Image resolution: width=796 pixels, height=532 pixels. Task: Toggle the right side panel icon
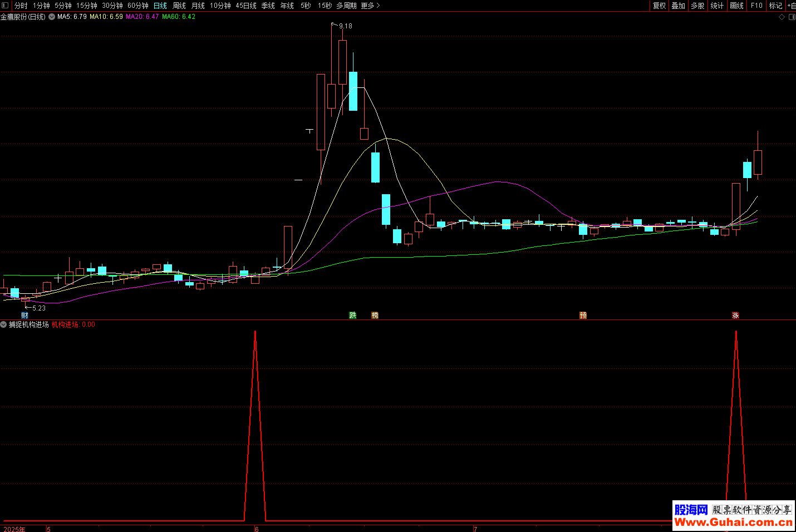pos(792,17)
